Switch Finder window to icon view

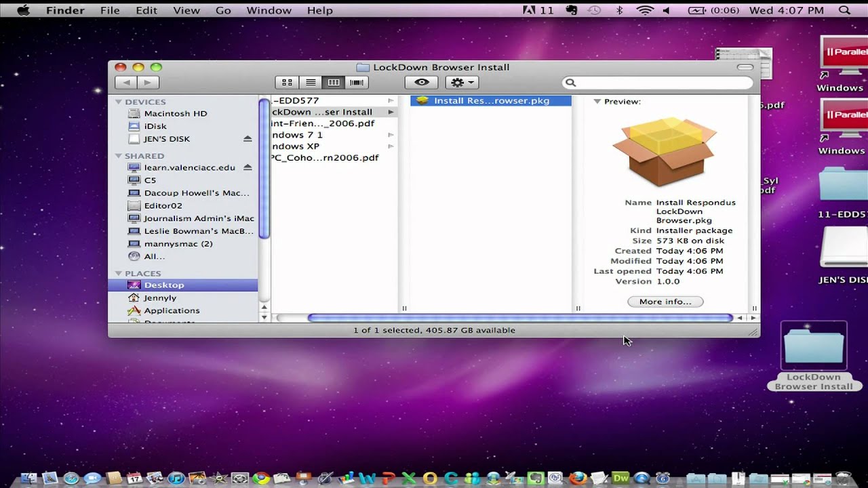287,83
